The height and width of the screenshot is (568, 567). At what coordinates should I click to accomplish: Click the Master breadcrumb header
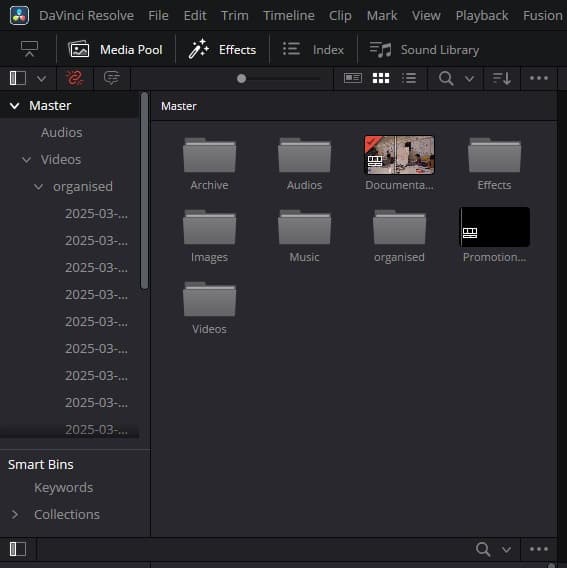179,106
